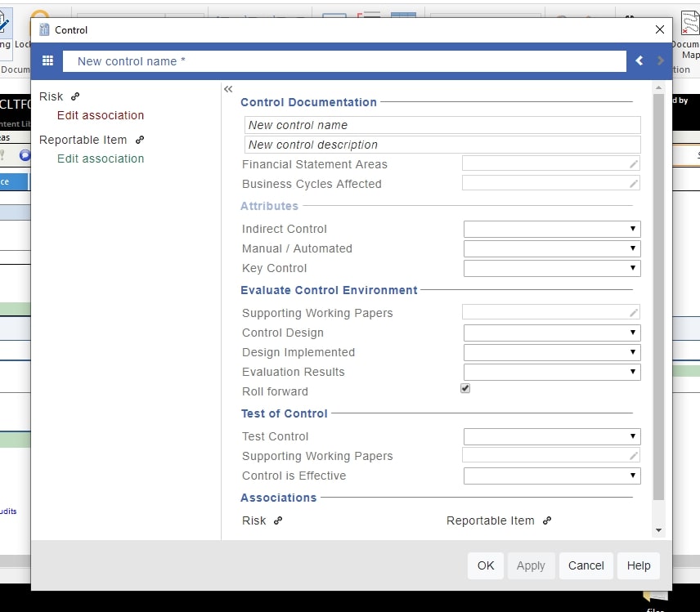Click Edit association under Risk
The image size is (700, 612).
(101, 115)
